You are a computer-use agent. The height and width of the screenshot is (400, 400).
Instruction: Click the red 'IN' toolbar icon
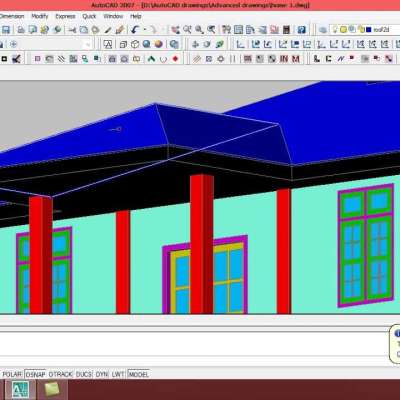284,59
